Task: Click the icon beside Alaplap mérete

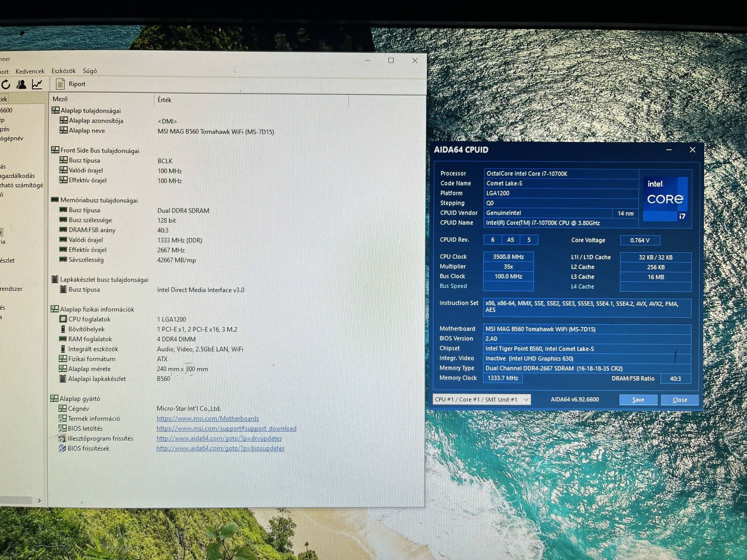Action: pyautogui.click(x=63, y=368)
